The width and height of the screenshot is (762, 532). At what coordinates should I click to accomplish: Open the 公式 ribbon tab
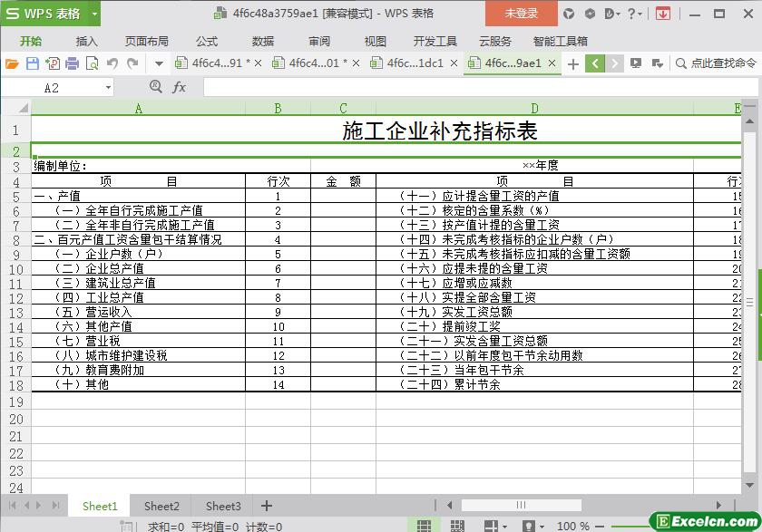tap(207, 42)
